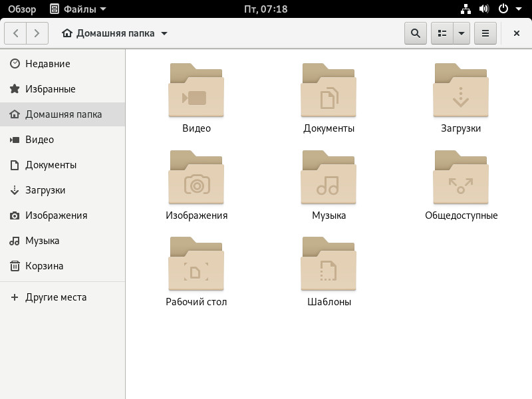The image size is (532, 399).
Task: Open the Документы folder icon in the grid
Action: click(x=329, y=90)
